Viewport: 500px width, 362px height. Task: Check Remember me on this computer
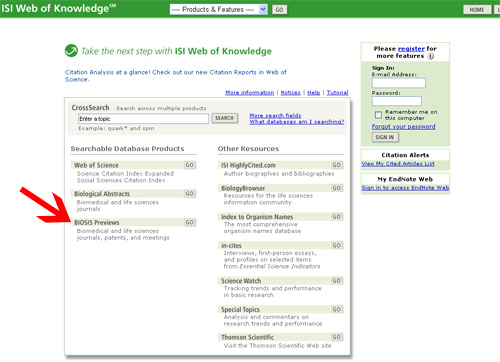click(x=378, y=115)
